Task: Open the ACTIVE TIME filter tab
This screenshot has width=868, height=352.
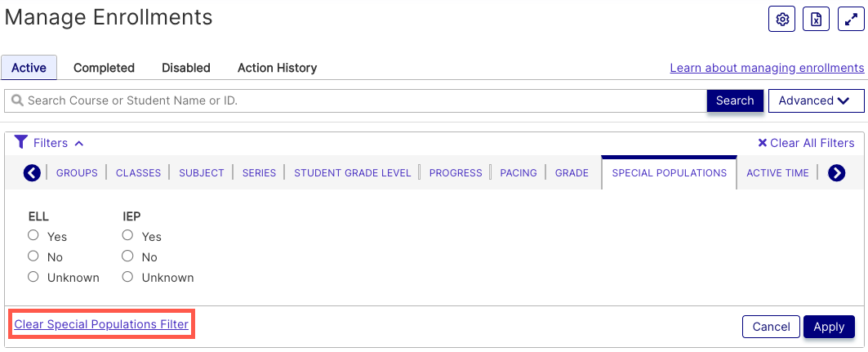Action: 777,172
